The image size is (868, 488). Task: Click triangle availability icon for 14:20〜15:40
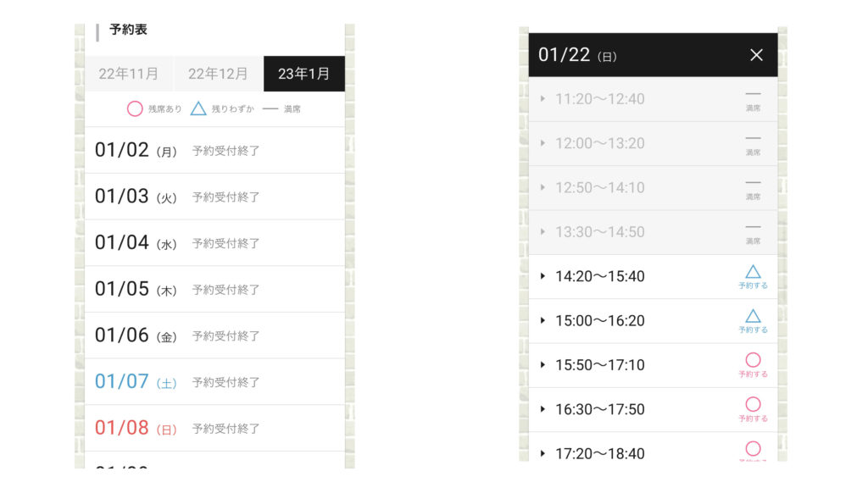[x=753, y=272]
